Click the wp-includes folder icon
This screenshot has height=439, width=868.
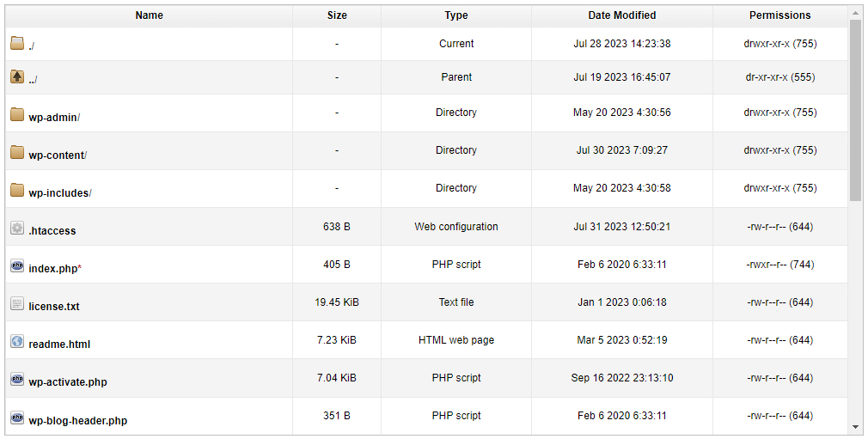[x=17, y=190]
